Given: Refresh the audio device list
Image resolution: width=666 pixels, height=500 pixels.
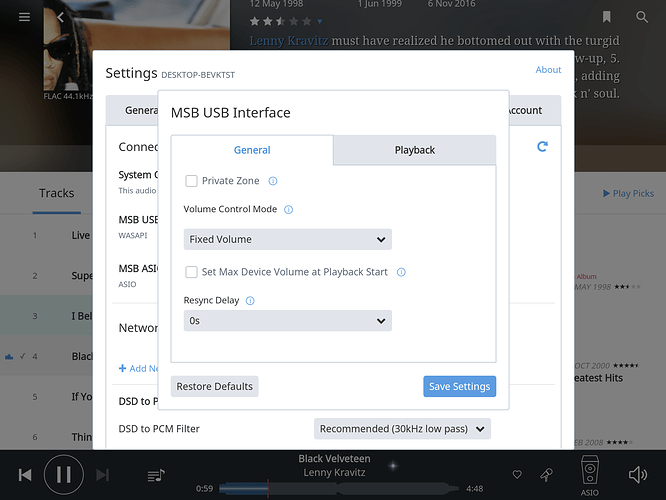Looking at the screenshot, I should [542, 147].
